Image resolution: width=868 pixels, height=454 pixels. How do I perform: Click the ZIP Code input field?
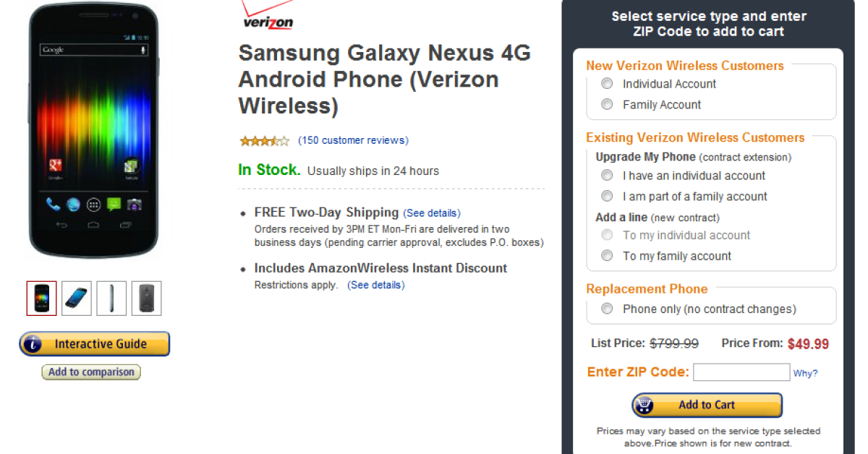click(x=741, y=372)
